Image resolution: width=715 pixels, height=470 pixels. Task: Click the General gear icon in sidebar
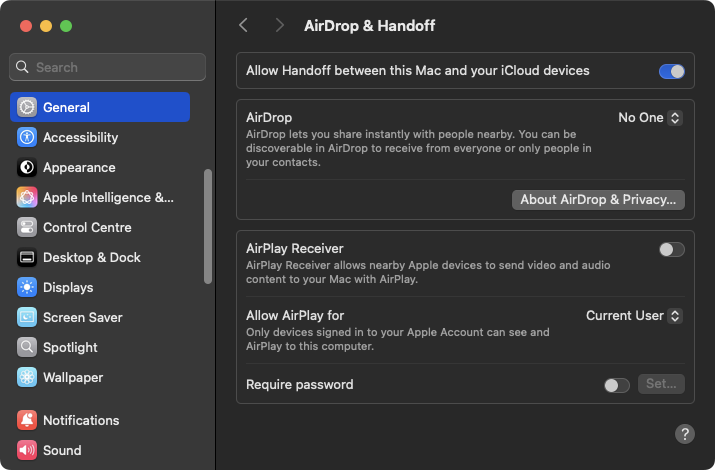click(x=27, y=107)
